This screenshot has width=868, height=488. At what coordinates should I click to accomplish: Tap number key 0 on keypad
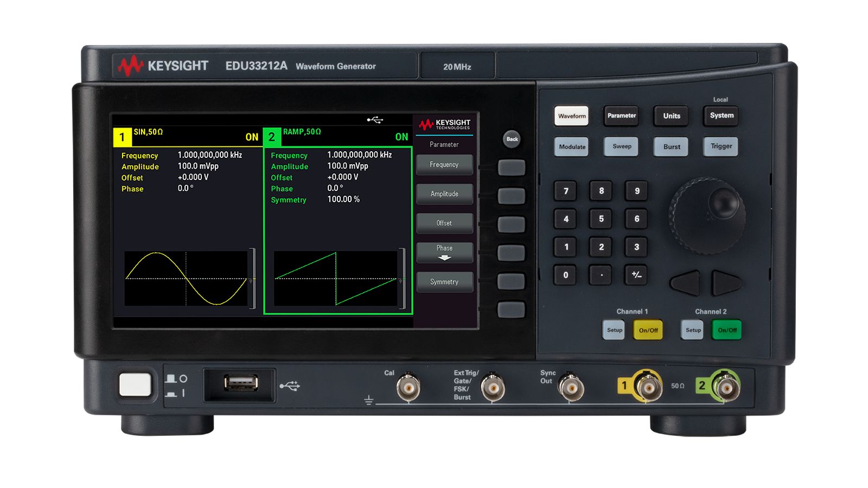(x=565, y=275)
